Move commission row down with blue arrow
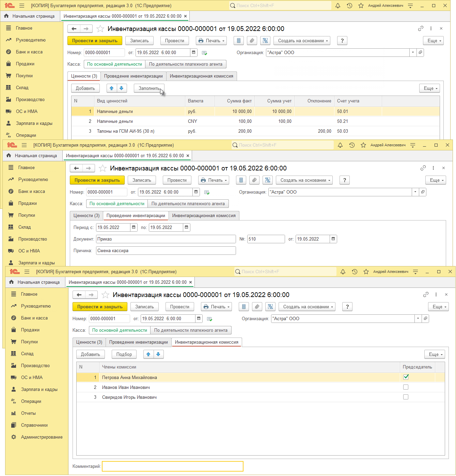The image size is (456, 476). (158, 354)
